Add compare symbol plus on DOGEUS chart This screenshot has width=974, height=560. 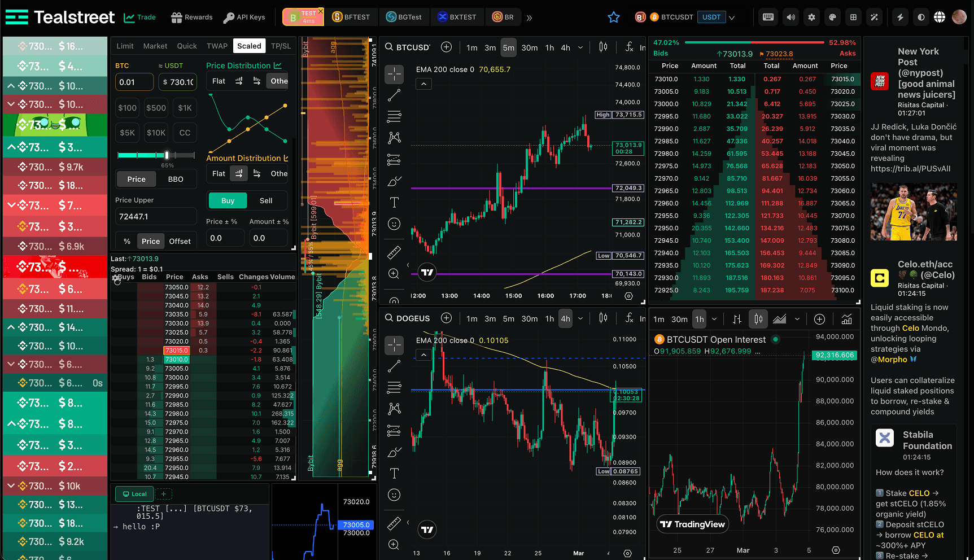point(446,318)
